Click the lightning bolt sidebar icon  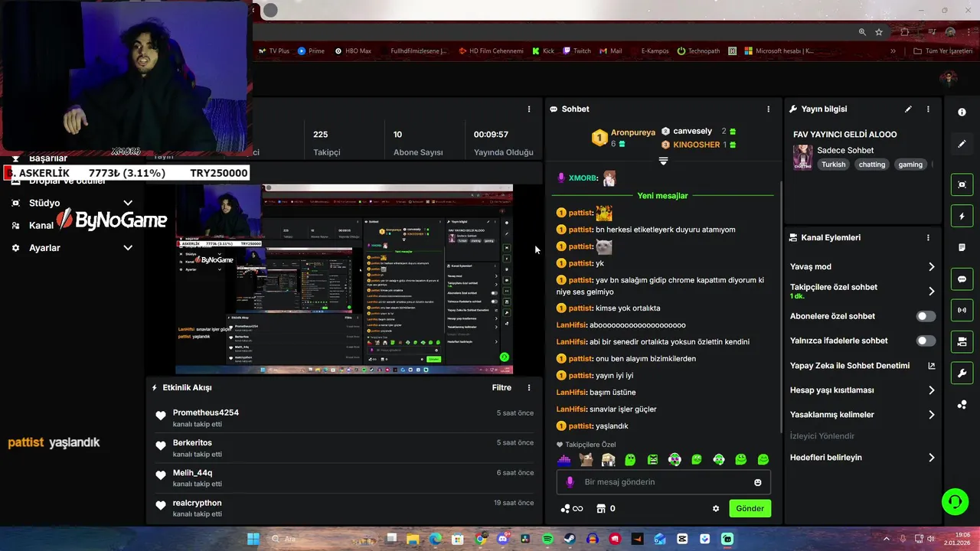coord(962,217)
